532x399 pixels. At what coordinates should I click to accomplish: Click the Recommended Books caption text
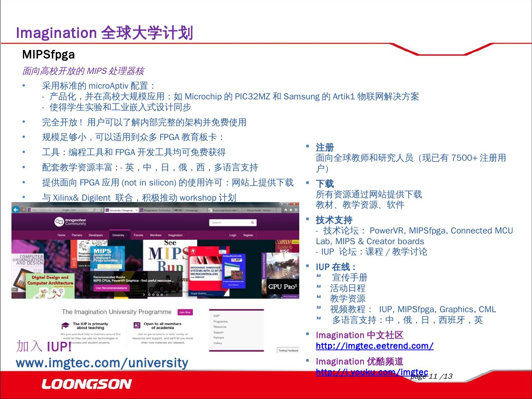point(109,277)
